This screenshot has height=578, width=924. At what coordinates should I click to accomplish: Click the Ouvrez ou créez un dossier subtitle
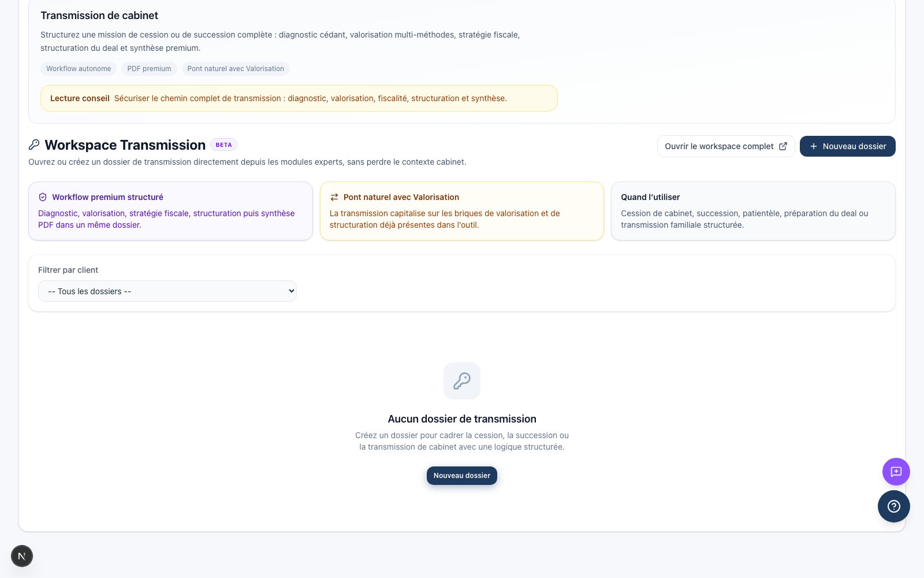click(247, 162)
